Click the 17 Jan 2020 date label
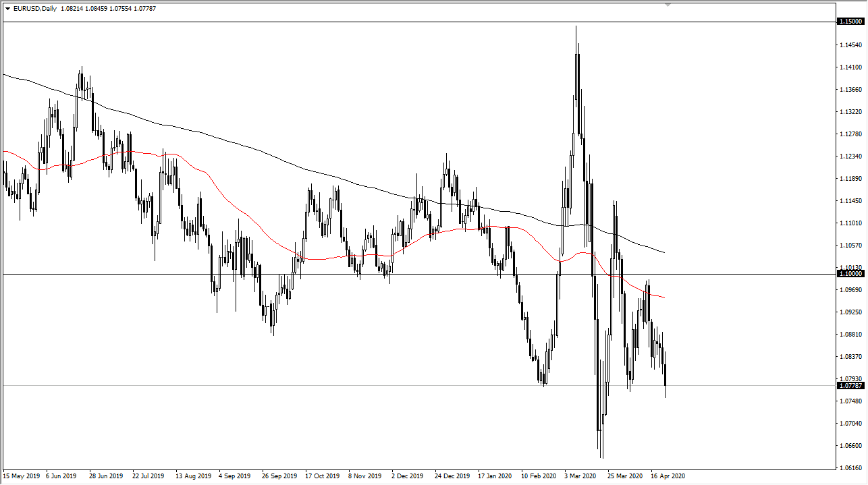Image resolution: width=868 pixels, height=485 pixels. tap(495, 476)
